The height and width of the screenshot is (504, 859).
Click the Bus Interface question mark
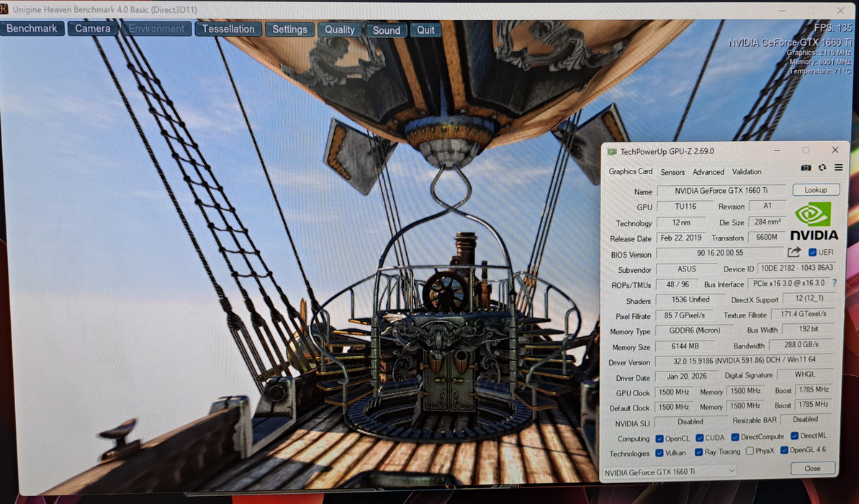tap(835, 283)
